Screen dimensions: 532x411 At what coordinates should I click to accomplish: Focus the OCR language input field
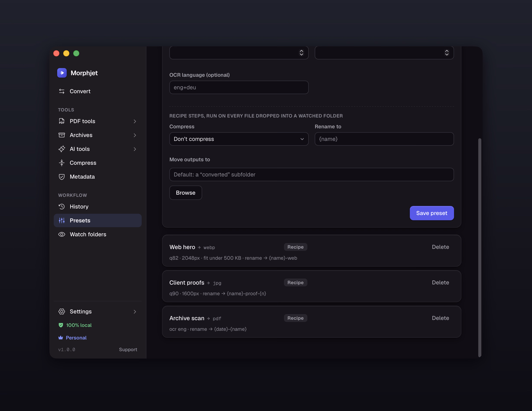[239, 87]
